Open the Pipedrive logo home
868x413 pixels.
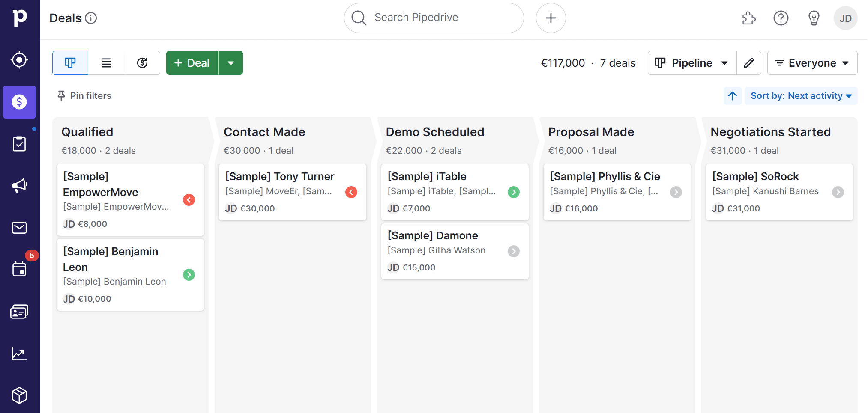20,18
